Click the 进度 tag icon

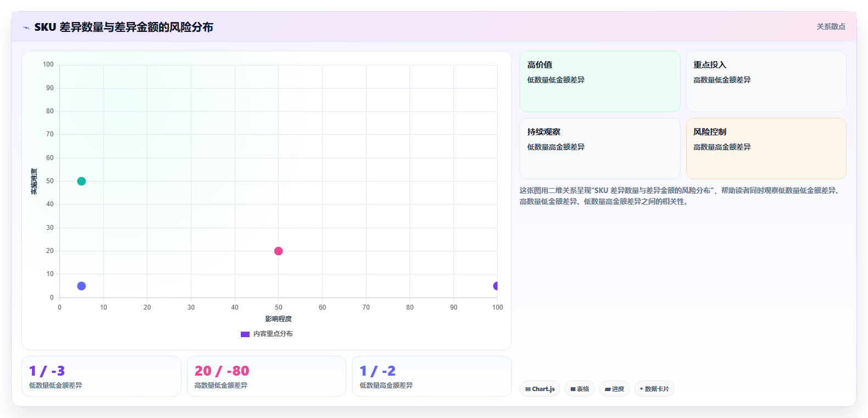pyautogui.click(x=607, y=389)
